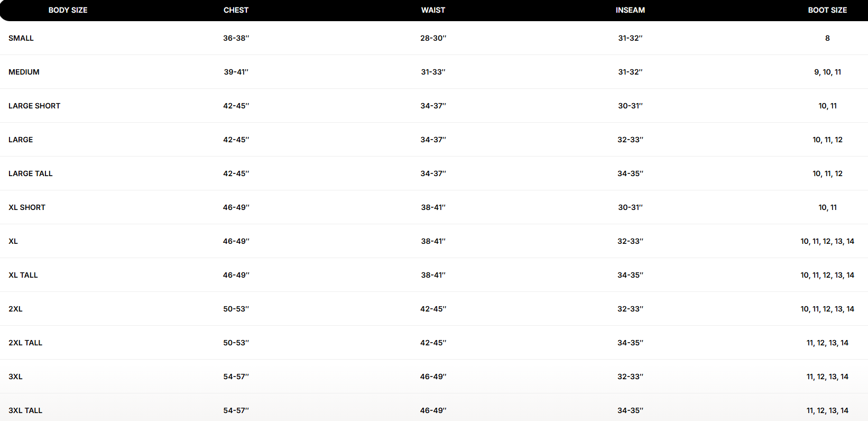Select the MEDIUM size row label
868x421 pixels.
pos(24,72)
